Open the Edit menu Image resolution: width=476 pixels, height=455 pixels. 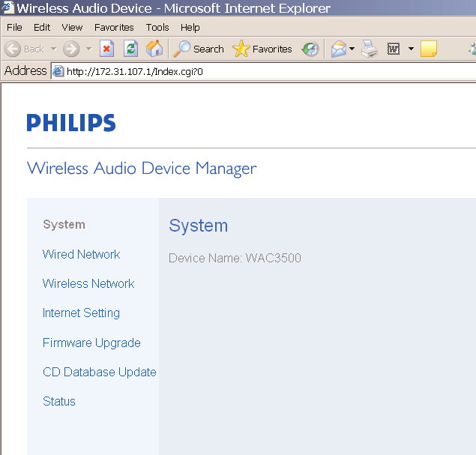(42, 28)
